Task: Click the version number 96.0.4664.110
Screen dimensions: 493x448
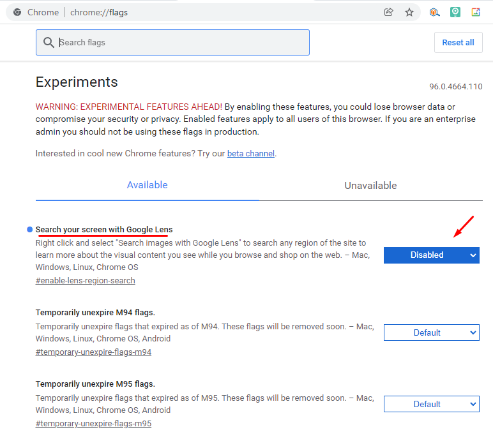Action: point(456,87)
